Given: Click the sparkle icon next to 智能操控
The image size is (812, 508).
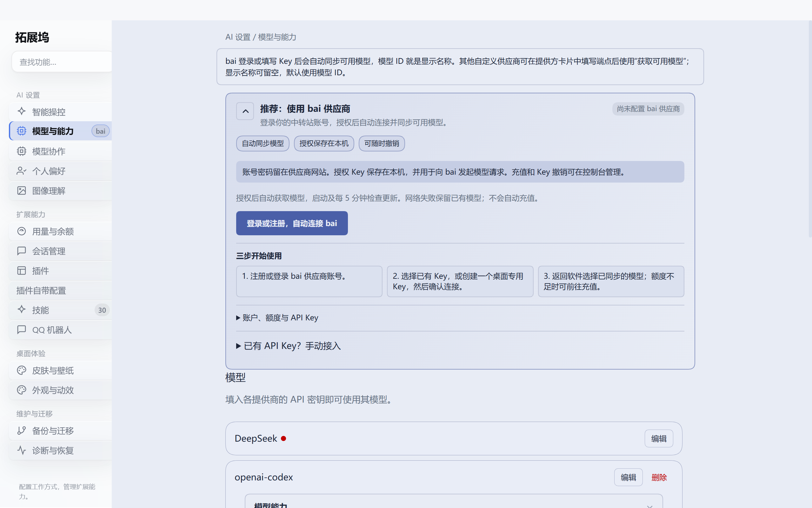Looking at the screenshot, I should point(22,111).
